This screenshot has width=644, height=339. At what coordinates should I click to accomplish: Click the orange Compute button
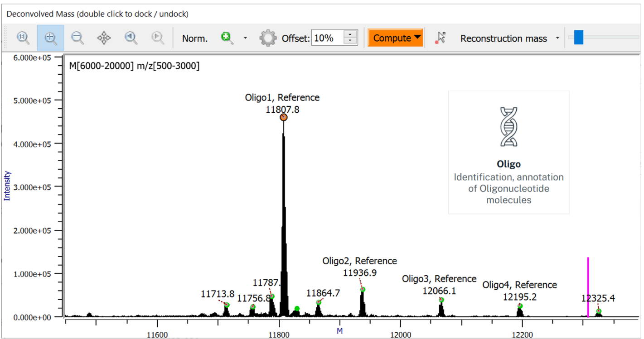[x=395, y=38]
